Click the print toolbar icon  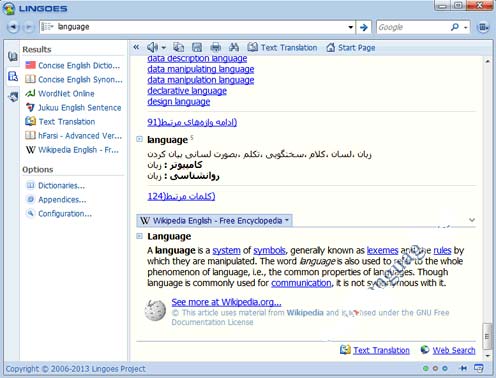point(216,47)
